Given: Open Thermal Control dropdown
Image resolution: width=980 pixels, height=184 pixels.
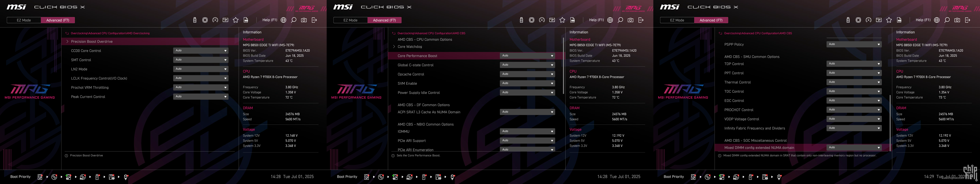Looking at the screenshot, I should [854, 82].
